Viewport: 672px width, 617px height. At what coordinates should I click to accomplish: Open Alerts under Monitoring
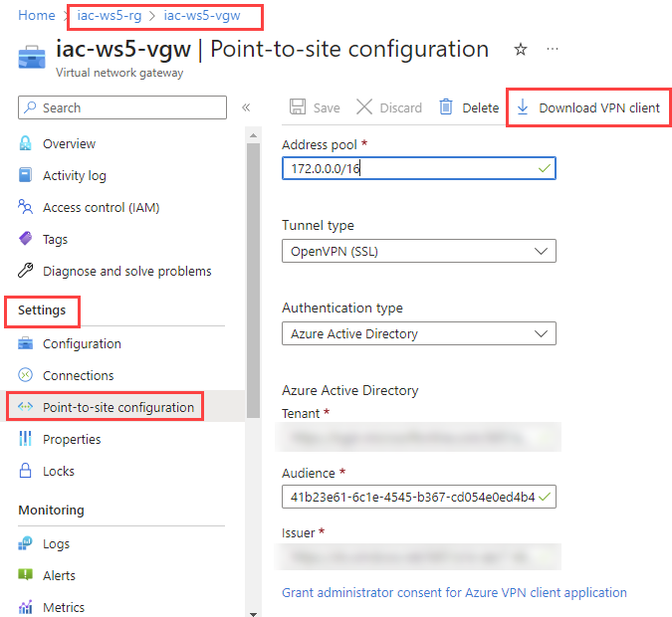[x=59, y=576]
